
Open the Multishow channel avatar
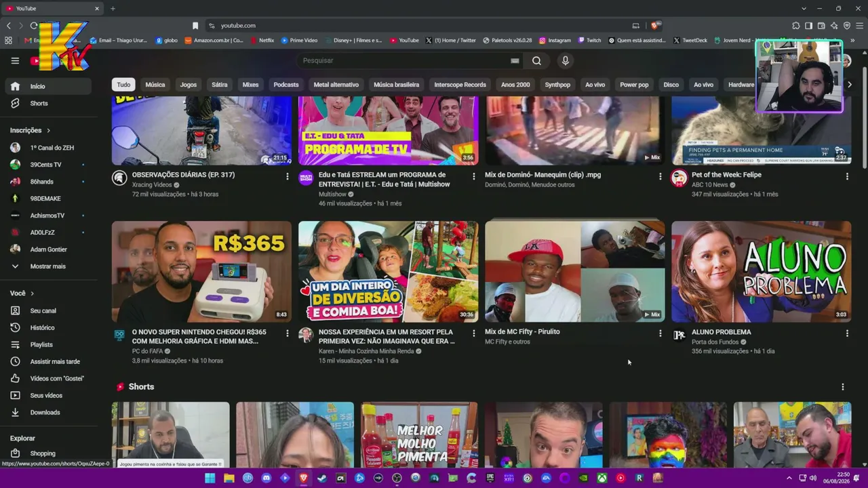click(x=306, y=178)
